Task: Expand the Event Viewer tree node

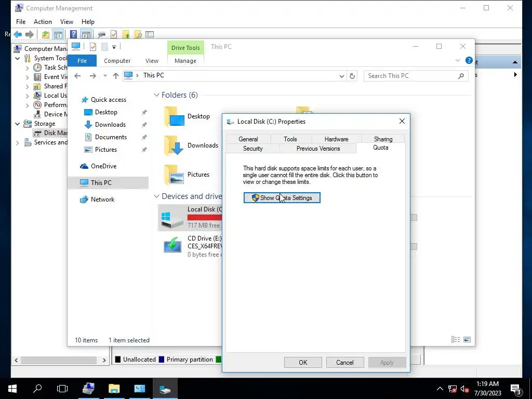Action: coord(27,77)
